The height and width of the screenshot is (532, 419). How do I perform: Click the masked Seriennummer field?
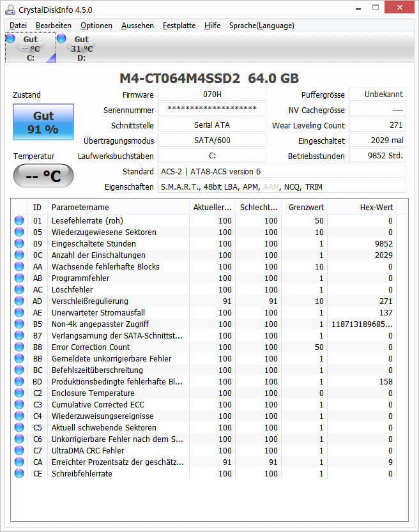(212, 110)
